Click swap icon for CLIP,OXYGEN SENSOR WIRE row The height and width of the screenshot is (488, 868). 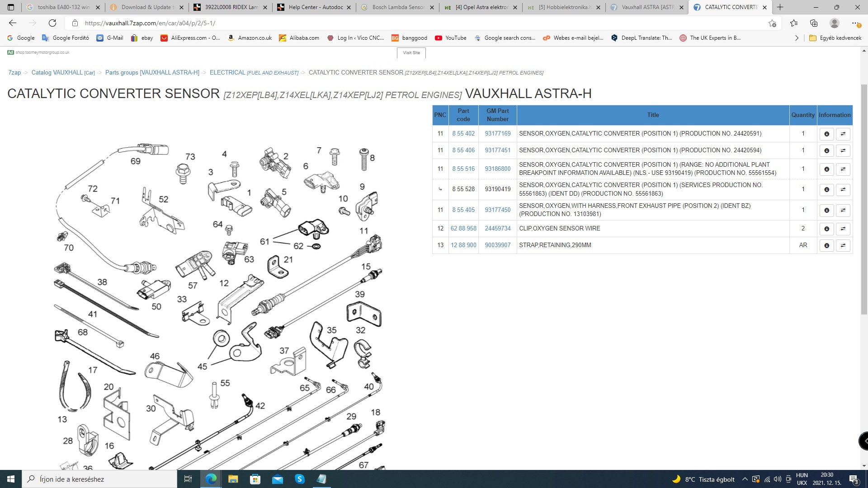coord(843,229)
